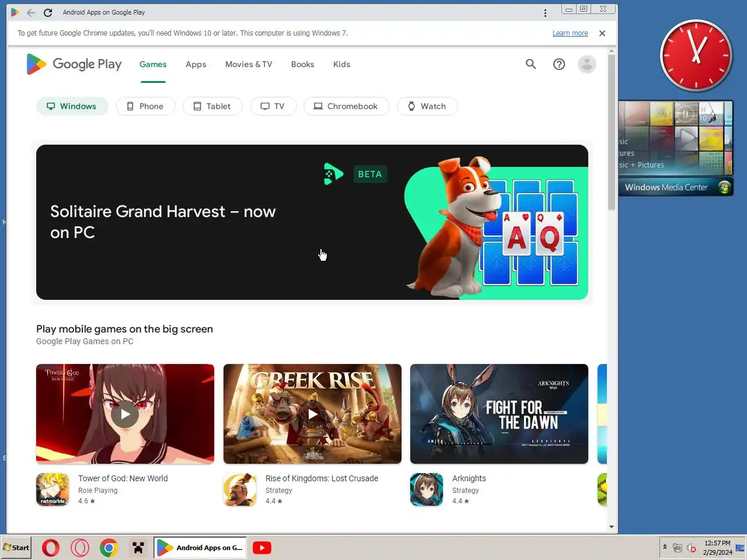
Task: Launch Opera from the taskbar
Action: tap(51, 548)
